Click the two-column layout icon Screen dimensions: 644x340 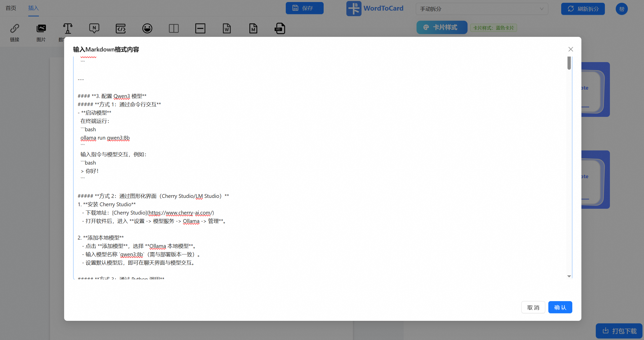tap(174, 29)
